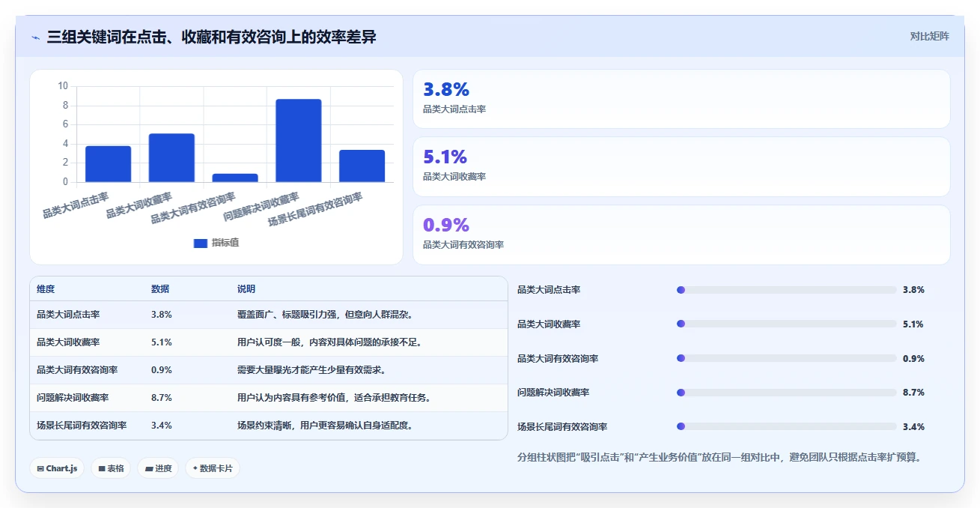Viewport: 980px width, 508px height.
Task: Click the 进度 tag chip
Action: tap(158, 468)
